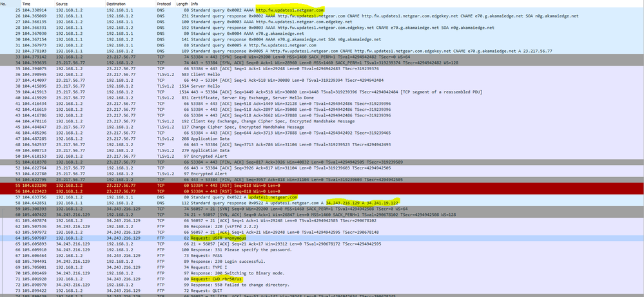Select Response 550 Failed to change directory

(322, 285)
